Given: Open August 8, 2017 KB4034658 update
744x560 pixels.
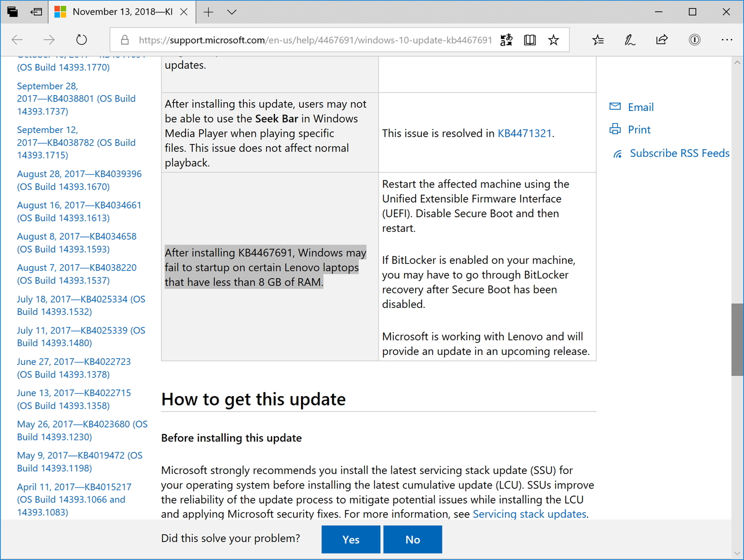Looking at the screenshot, I should click(77, 243).
